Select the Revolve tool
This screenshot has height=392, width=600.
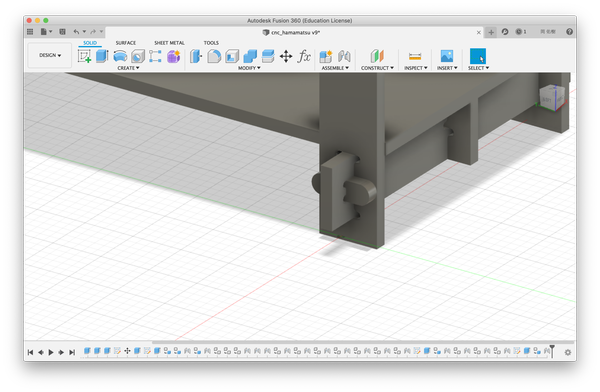point(120,56)
